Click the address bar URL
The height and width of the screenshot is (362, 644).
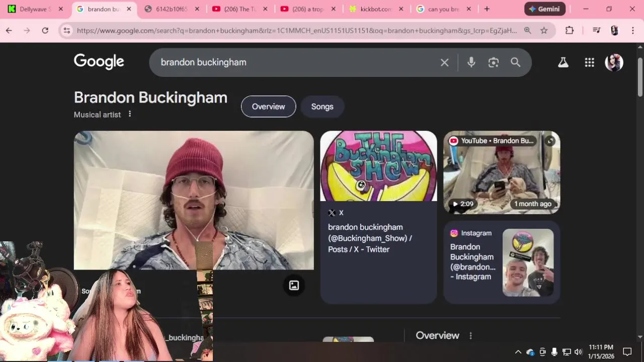point(297,31)
